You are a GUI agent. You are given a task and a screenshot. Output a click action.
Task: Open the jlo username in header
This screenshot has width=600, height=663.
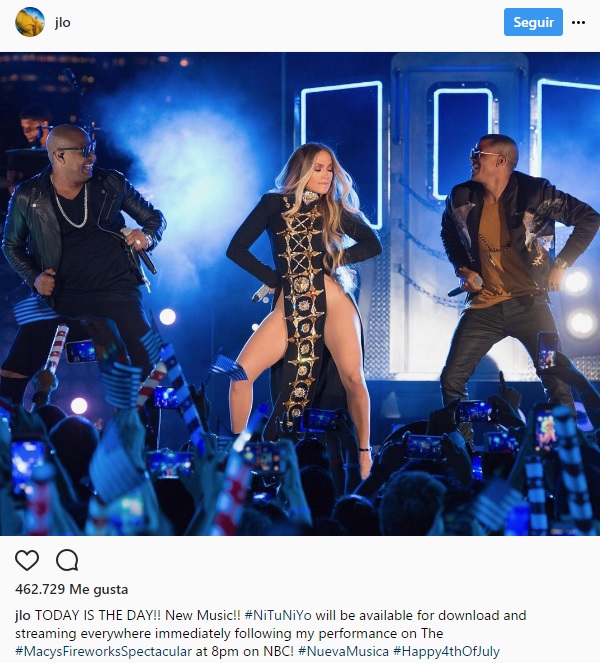pyautogui.click(x=63, y=22)
